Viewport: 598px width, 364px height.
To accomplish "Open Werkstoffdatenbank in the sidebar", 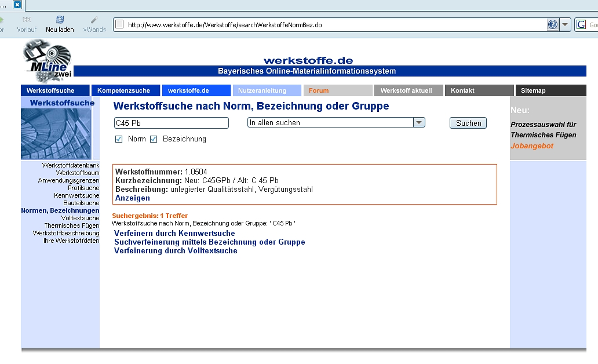I will tap(71, 165).
